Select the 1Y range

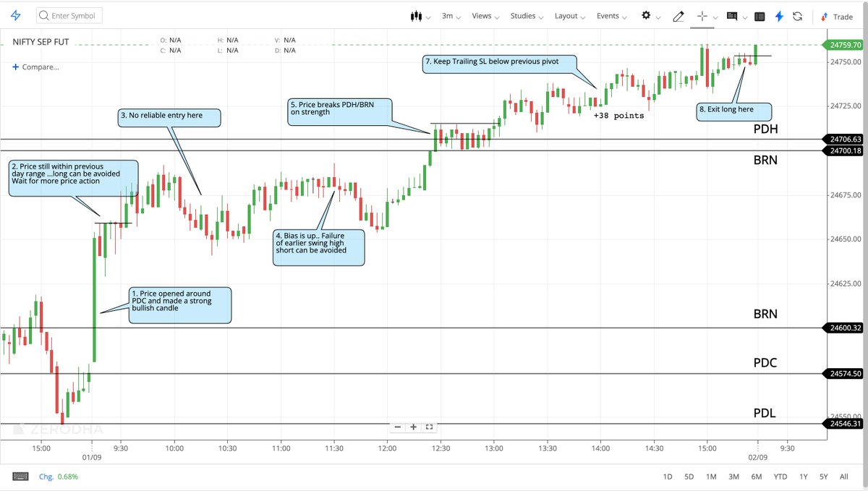(x=803, y=477)
